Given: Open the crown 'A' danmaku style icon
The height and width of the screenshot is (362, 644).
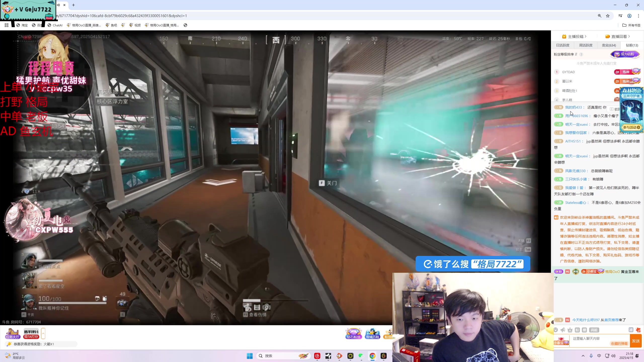Looking at the screenshot, I should tap(570, 330).
